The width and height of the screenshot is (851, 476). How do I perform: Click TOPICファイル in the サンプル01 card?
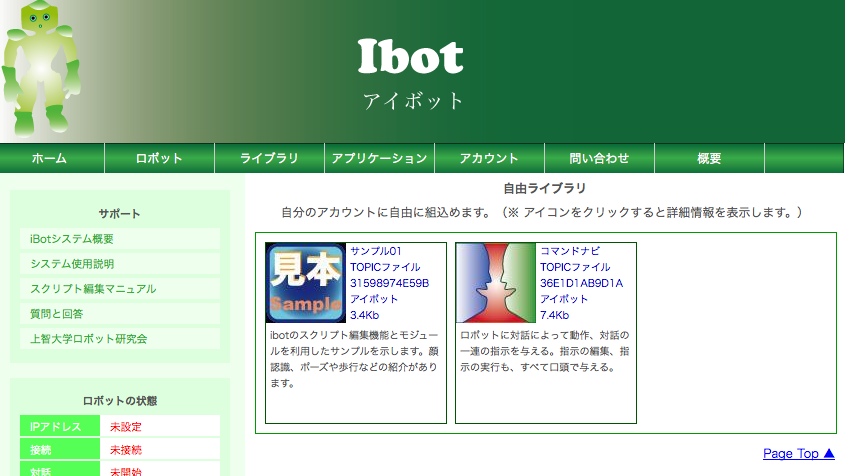tap(385, 267)
